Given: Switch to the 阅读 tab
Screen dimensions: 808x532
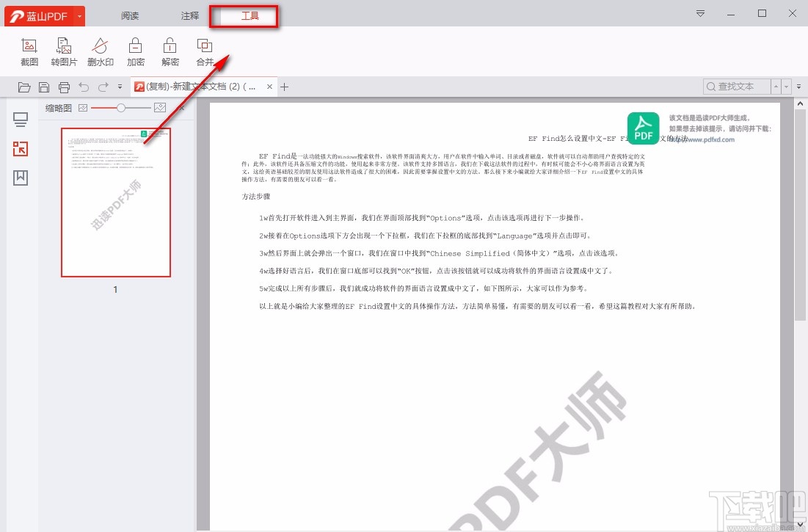Looking at the screenshot, I should pos(130,16).
